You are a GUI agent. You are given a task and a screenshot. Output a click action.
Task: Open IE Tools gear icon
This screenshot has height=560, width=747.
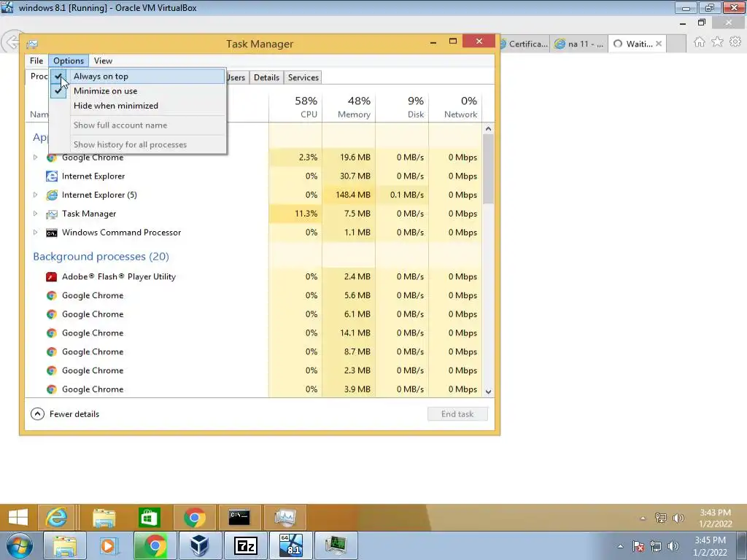coord(735,42)
